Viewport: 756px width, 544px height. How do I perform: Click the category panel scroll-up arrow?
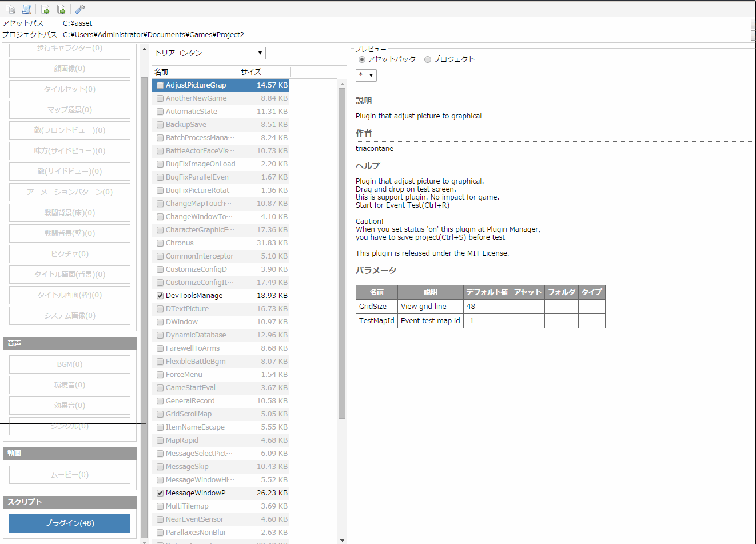[x=144, y=50]
